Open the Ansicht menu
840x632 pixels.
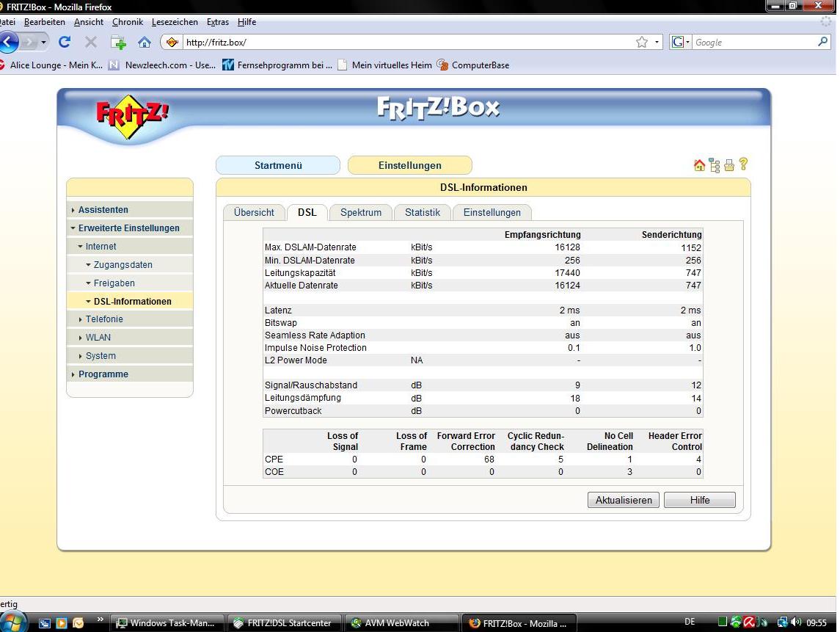point(88,22)
